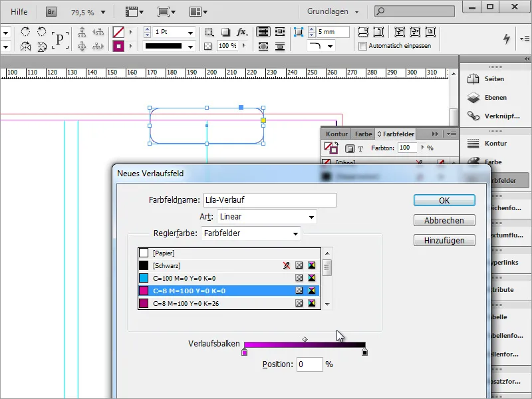The height and width of the screenshot is (399, 532).
Task: Open stroke style dropdown
Action: click(x=191, y=47)
